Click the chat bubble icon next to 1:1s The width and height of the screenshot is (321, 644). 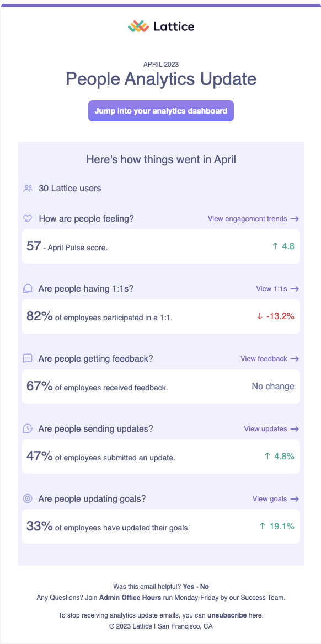(28, 288)
